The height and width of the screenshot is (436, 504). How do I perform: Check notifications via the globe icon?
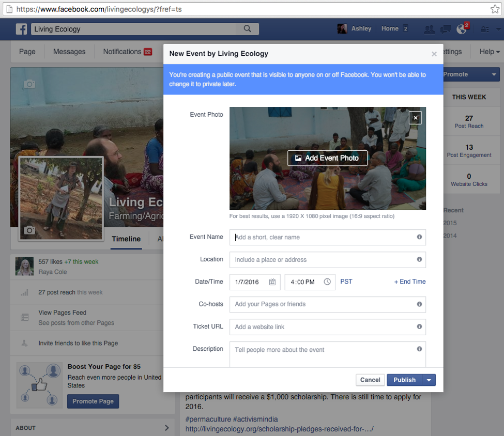pos(461,29)
